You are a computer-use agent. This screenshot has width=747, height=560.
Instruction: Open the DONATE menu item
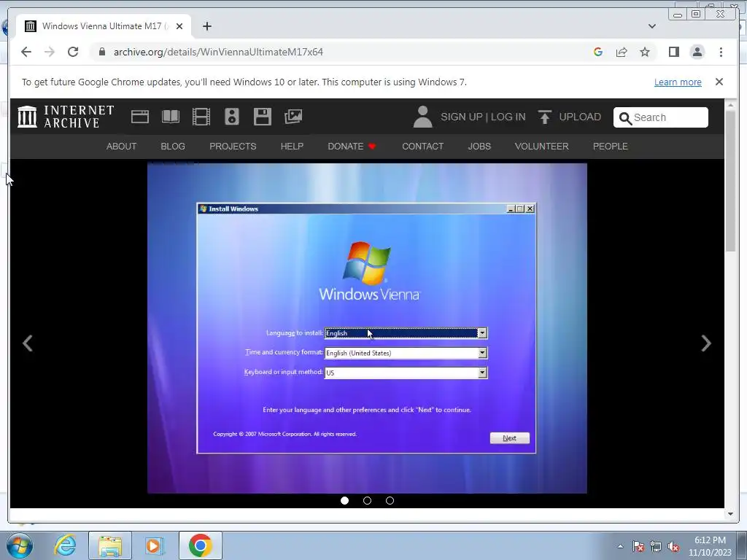click(x=352, y=146)
